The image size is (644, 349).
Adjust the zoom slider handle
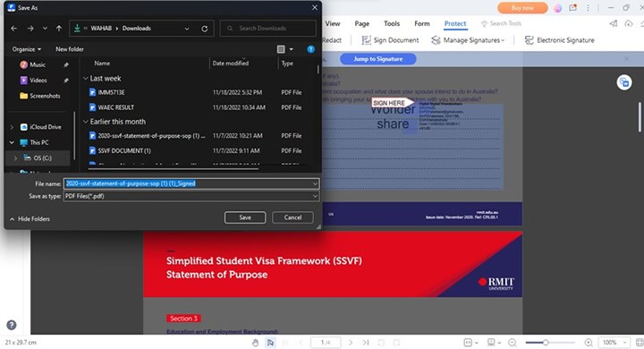(546, 343)
